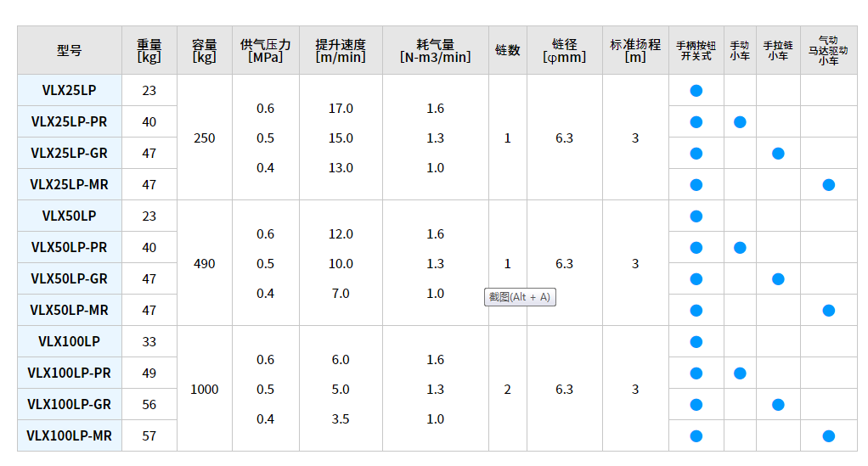Click the 13.0 lifting speed value
868x466 pixels.
[x=341, y=168]
